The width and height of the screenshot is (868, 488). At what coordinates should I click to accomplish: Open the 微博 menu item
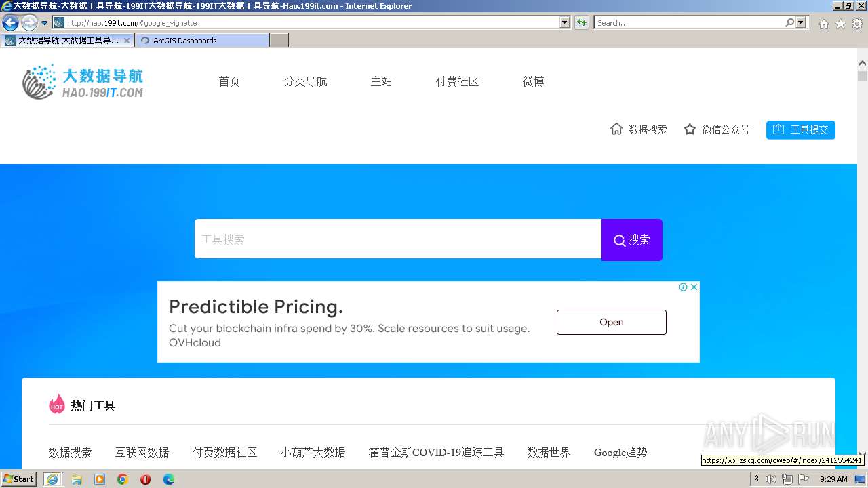(533, 81)
